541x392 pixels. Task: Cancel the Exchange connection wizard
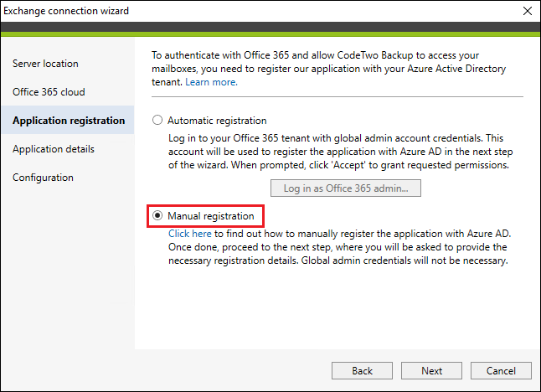[501, 370]
